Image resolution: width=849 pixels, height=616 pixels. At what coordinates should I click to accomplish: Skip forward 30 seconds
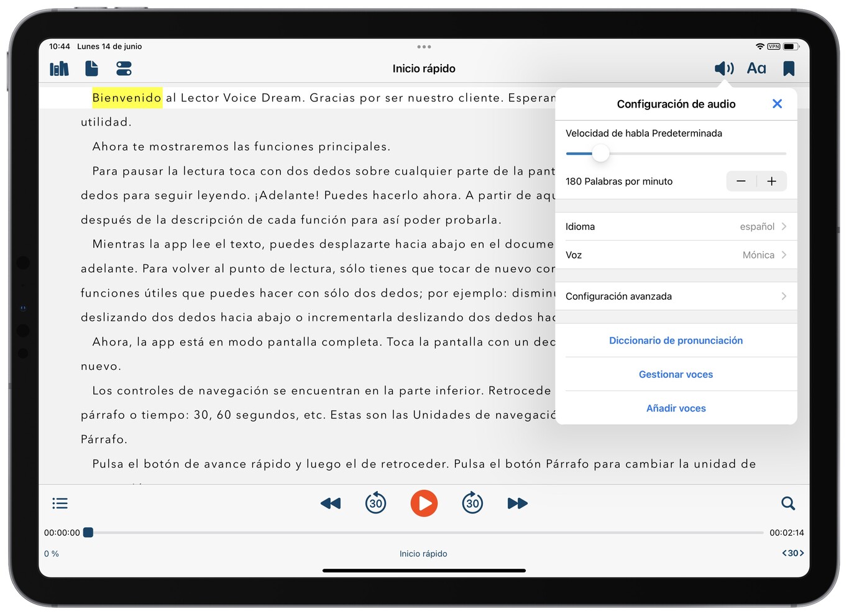pos(472,503)
